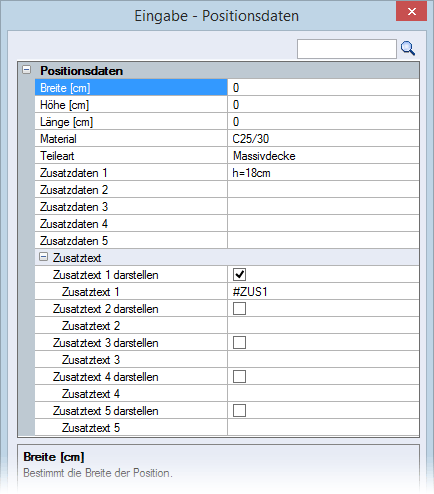The height and width of the screenshot is (494, 434).
Task: Check Zusatztext 4 darstellen
Action: coord(239,377)
